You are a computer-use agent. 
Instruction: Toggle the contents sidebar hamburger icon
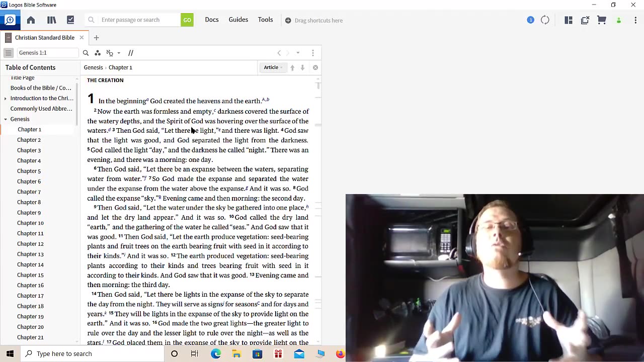9,53
